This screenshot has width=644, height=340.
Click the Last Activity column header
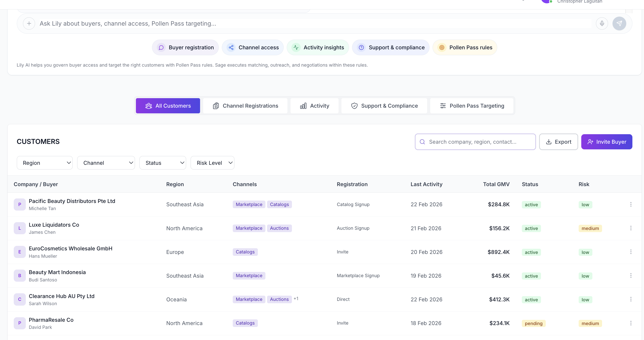[426, 184]
